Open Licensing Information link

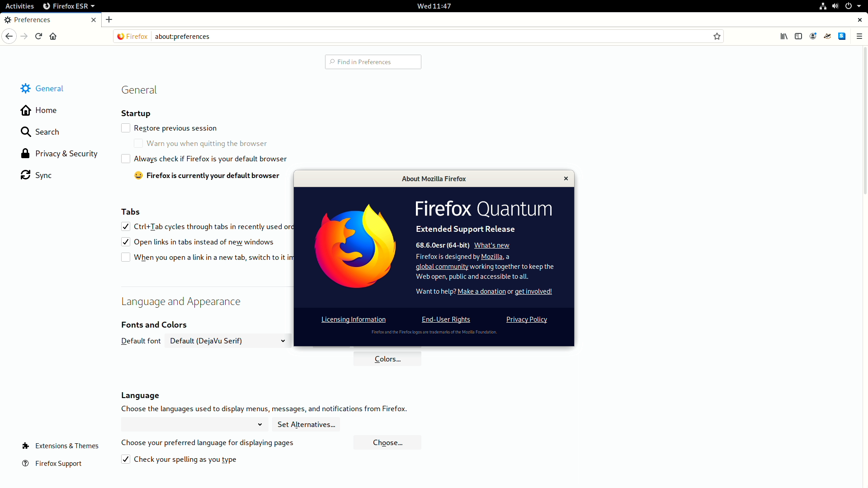[x=354, y=319]
